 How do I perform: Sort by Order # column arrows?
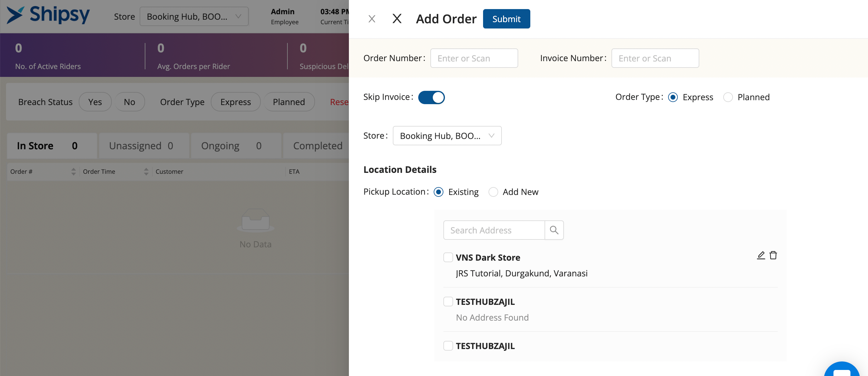pyautogui.click(x=74, y=171)
